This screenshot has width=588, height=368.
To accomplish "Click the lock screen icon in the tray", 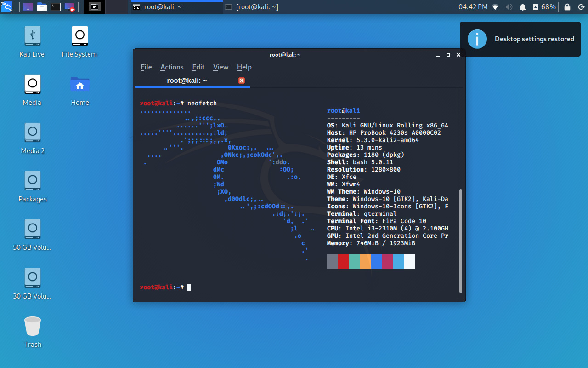I will 567,7.
